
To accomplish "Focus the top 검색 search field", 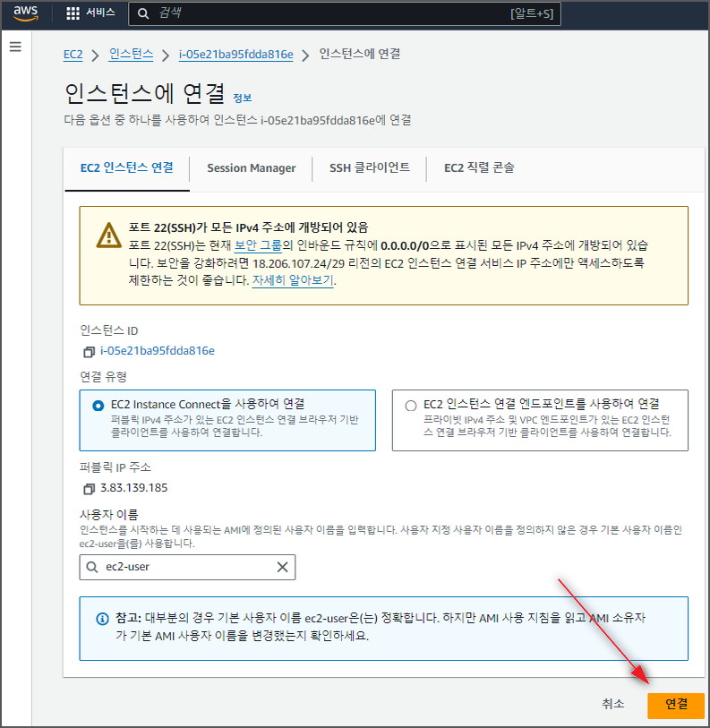I will point(345,13).
